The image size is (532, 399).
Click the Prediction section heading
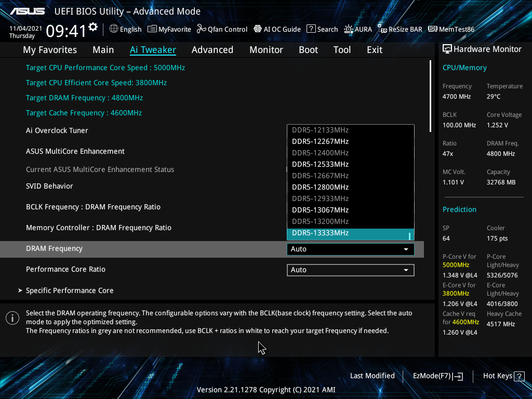tap(459, 210)
